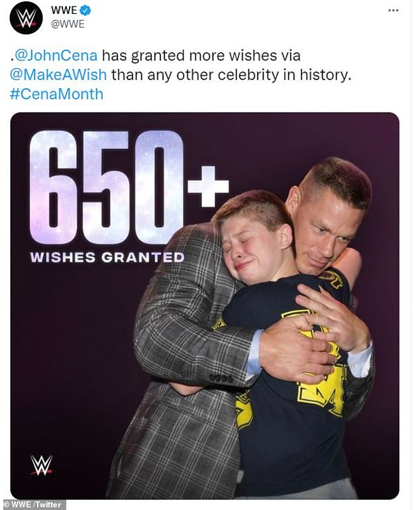Click the plus sign after 650

point(207,187)
